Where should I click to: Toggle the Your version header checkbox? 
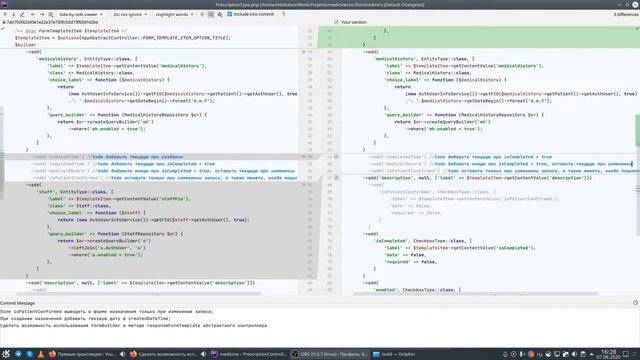point(336,22)
